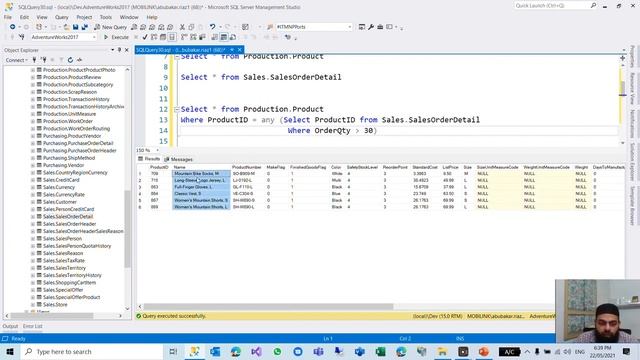Open WhatsApp from the taskbar
The height and width of the screenshot is (360, 640).
pyautogui.click(x=277, y=351)
